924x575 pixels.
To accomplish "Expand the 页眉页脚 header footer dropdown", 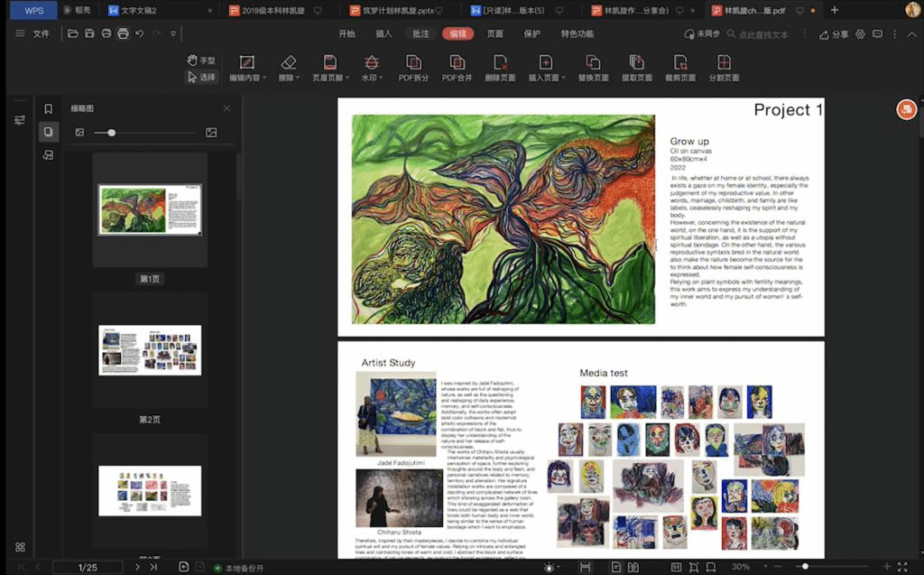I will (346, 79).
